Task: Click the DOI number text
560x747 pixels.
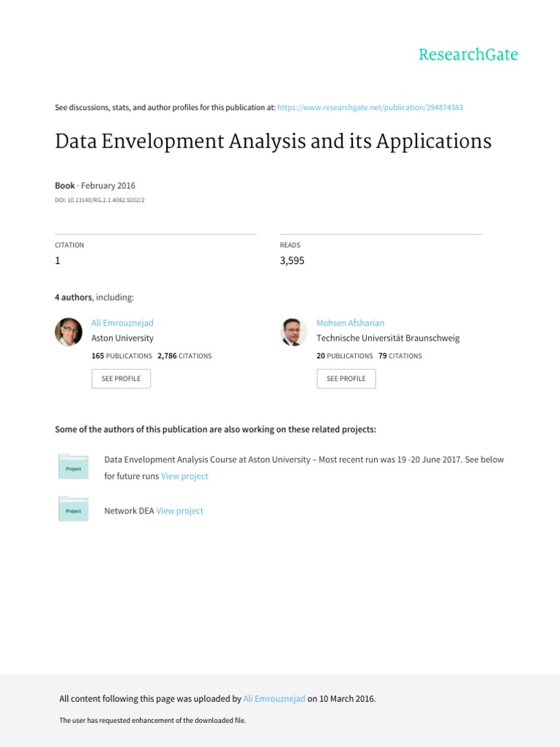Action: click(104, 200)
